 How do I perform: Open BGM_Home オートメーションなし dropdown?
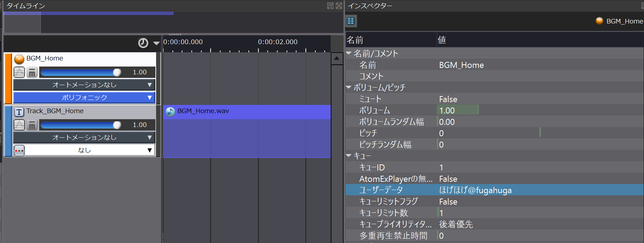(x=84, y=85)
